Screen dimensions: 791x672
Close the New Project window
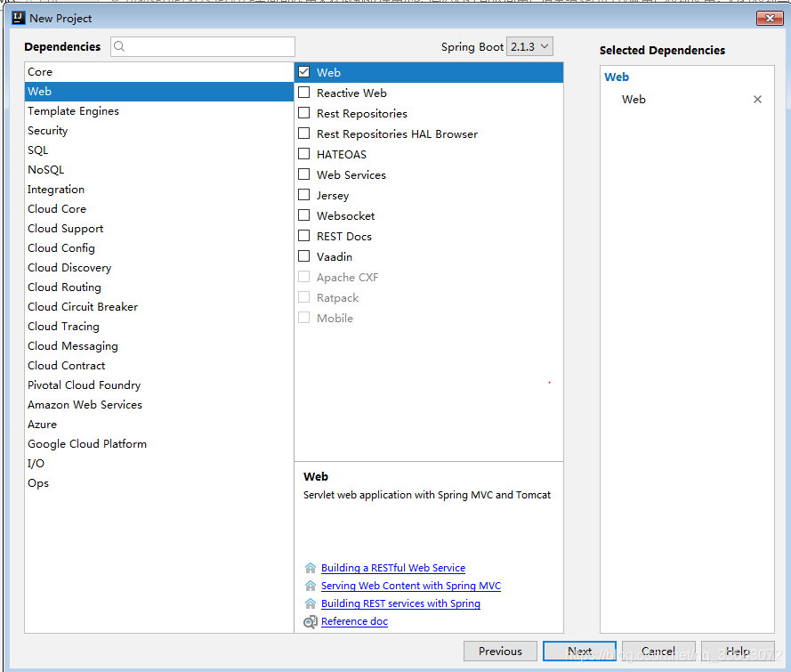point(770,18)
